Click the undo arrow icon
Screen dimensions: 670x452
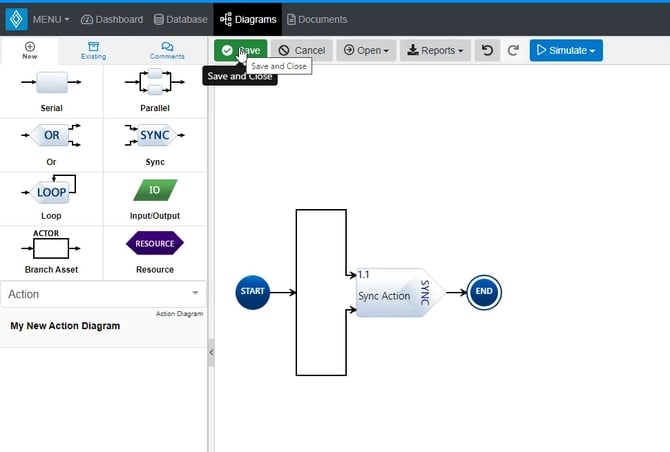(x=487, y=50)
